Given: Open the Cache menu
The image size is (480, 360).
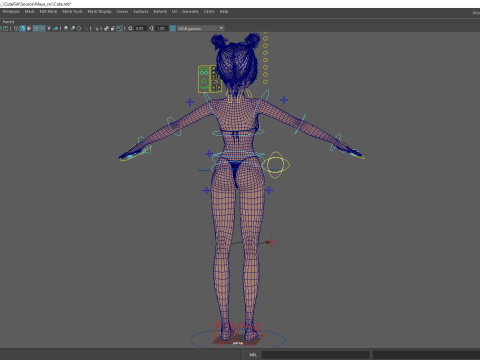Looking at the screenshot, I should tap(209, 11).
